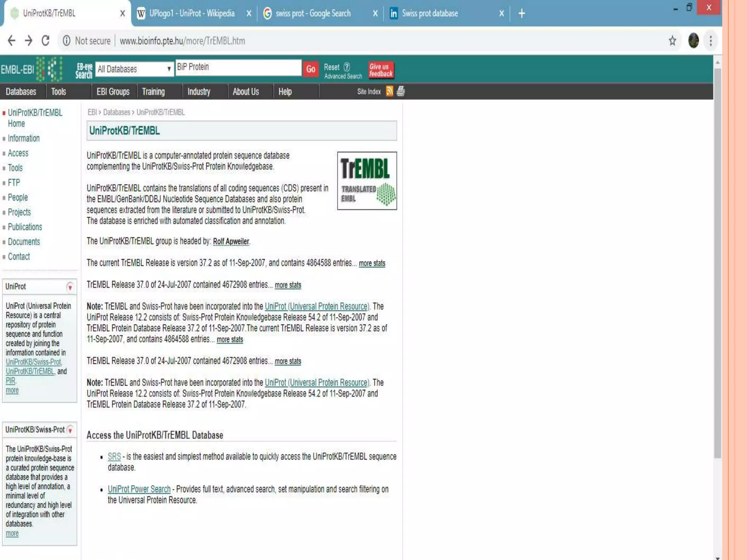Click the Not secure site info icon
Image resolution: width=747 pixels, height=560 pixels.
click(66, 41)
